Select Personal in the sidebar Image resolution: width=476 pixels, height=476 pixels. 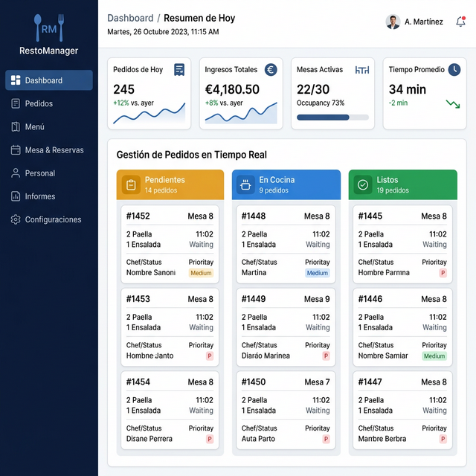39,173
